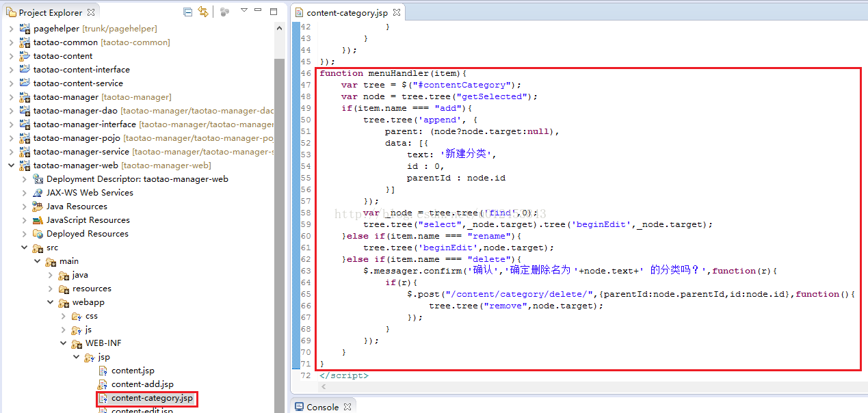868x413 pixels.
Task: Expand the java folder arrow
Action: [x=51, y=275]
